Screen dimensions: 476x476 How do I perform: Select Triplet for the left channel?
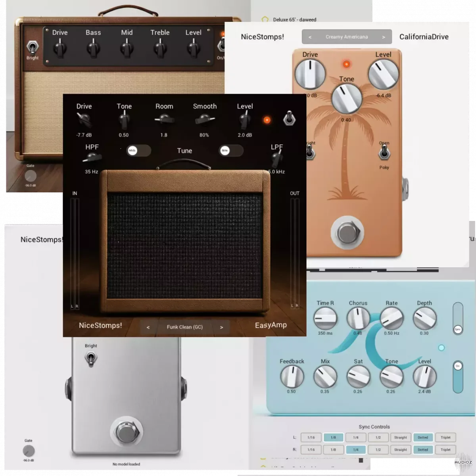(x=445, y=438)
